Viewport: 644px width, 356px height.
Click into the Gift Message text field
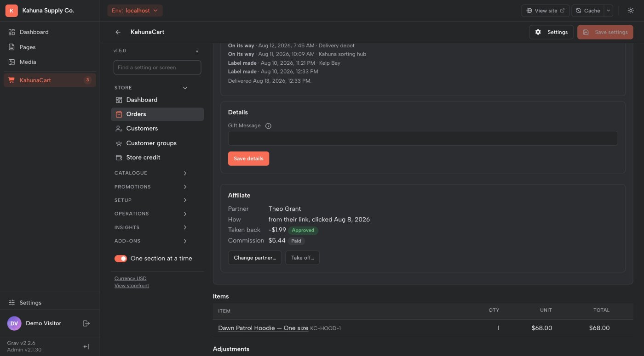click(x=423, y=138)
